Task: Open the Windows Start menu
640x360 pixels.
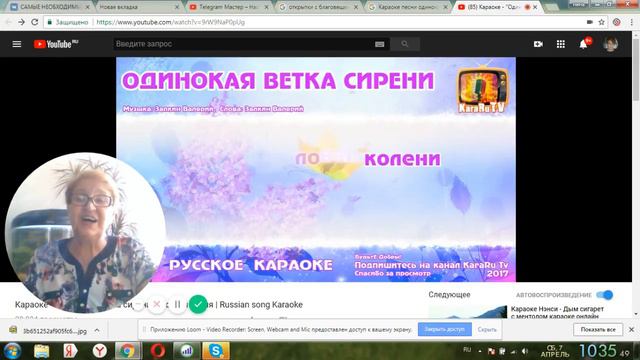Action: point(12,351)
